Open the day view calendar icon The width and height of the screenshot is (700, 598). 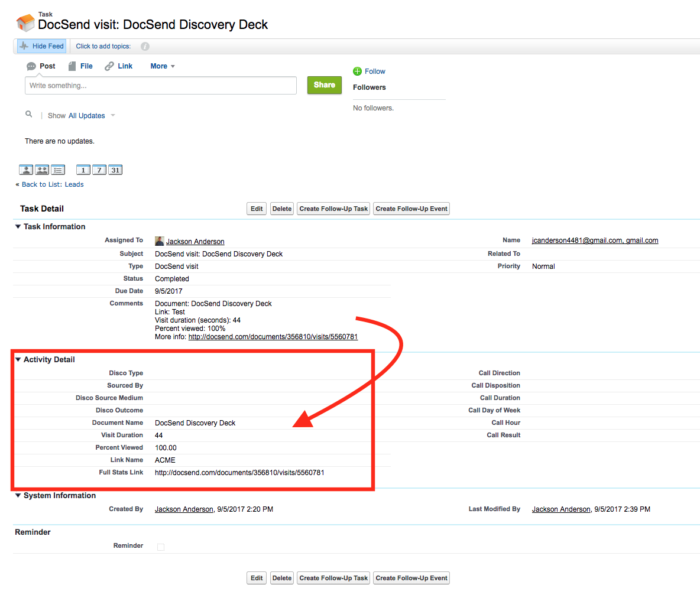(83, 170)
